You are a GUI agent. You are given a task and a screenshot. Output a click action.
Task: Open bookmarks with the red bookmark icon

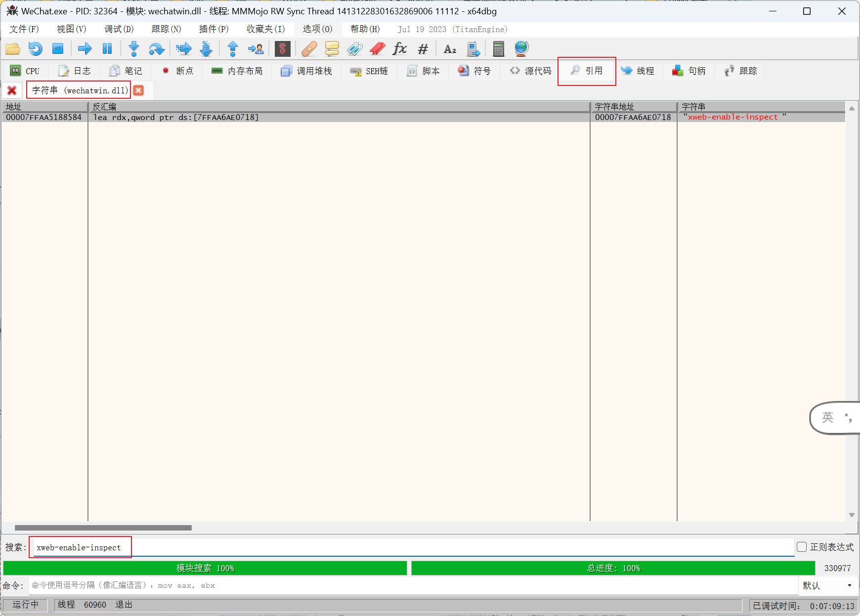coord(378,49)
